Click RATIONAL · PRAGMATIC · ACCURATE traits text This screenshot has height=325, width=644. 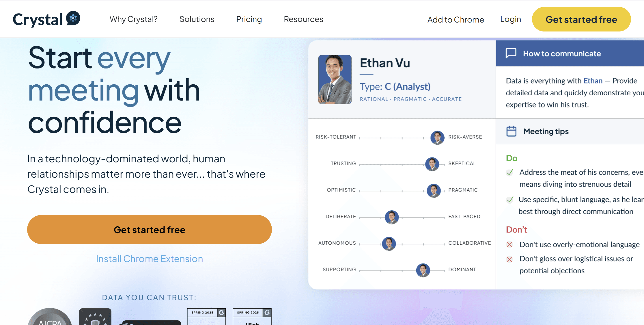click(x=410, y=99)
